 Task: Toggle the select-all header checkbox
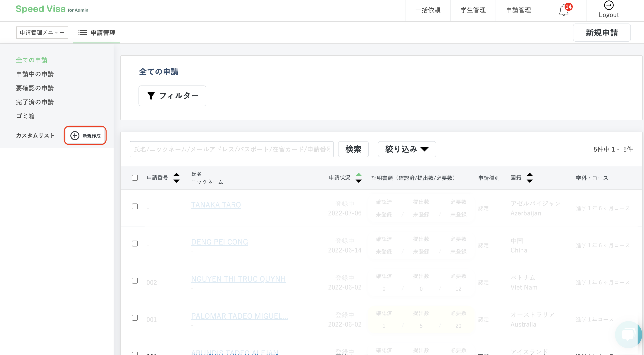pyautogui.click(x=135, y=178)
